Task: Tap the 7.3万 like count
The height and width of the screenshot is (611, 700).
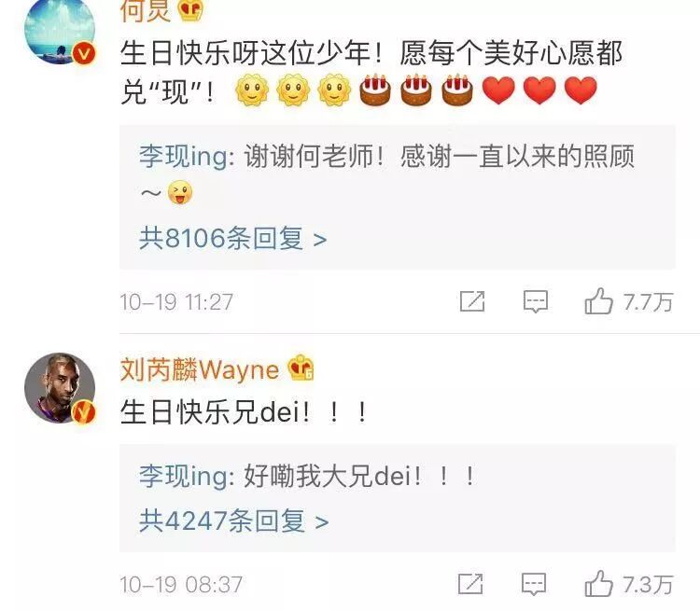Action: coord(648,584)
